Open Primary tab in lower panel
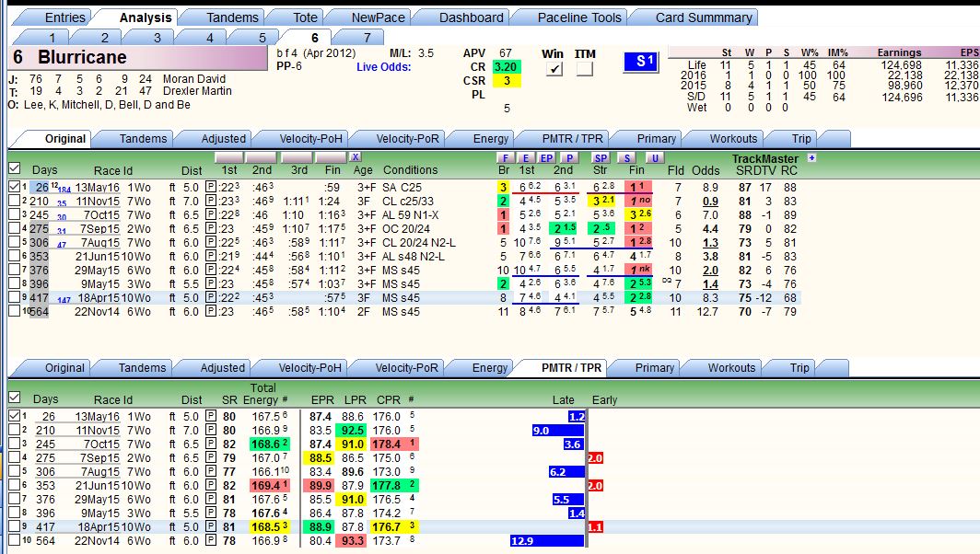The width and height of the screenshot is (980, 554). [x=654, y=368]
